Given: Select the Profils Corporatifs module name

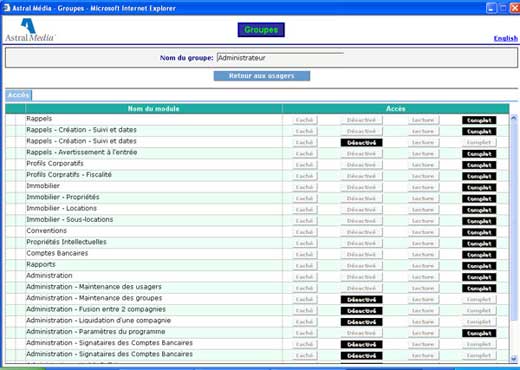Looking at the screenshot, I should (55, 163).
